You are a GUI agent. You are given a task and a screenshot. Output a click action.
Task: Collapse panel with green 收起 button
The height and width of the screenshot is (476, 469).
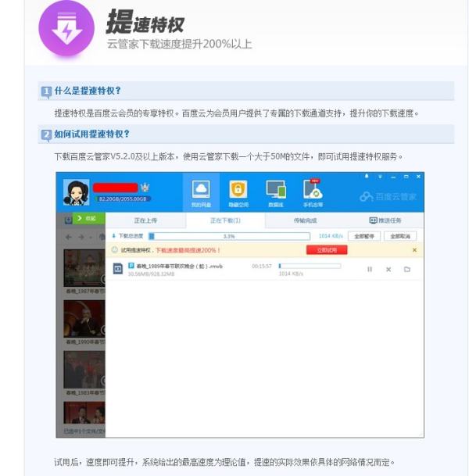coord(89,218)
